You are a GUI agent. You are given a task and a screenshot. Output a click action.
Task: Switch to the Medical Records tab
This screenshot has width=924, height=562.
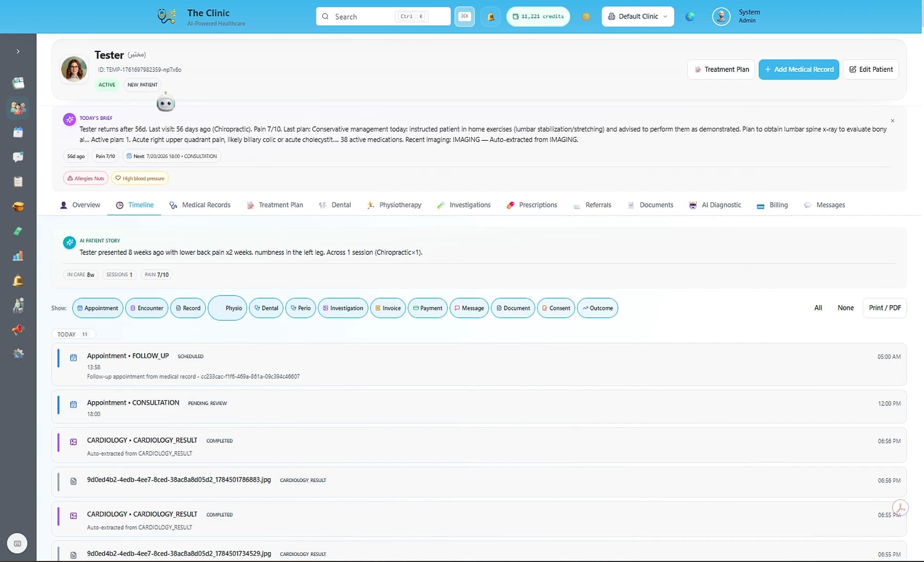coord(200,205)
